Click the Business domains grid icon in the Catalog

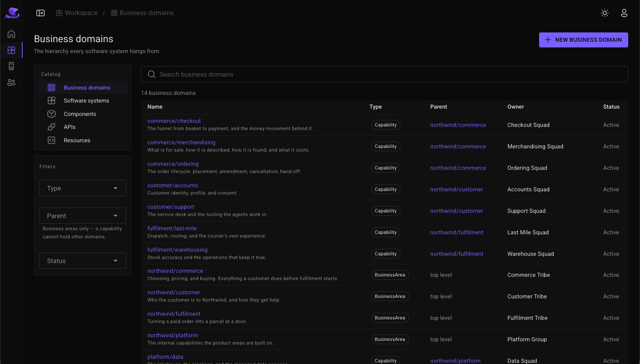[51, 88]
